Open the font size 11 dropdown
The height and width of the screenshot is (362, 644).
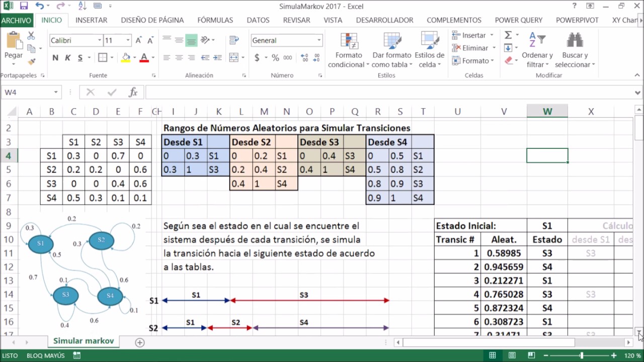[128, 40]
